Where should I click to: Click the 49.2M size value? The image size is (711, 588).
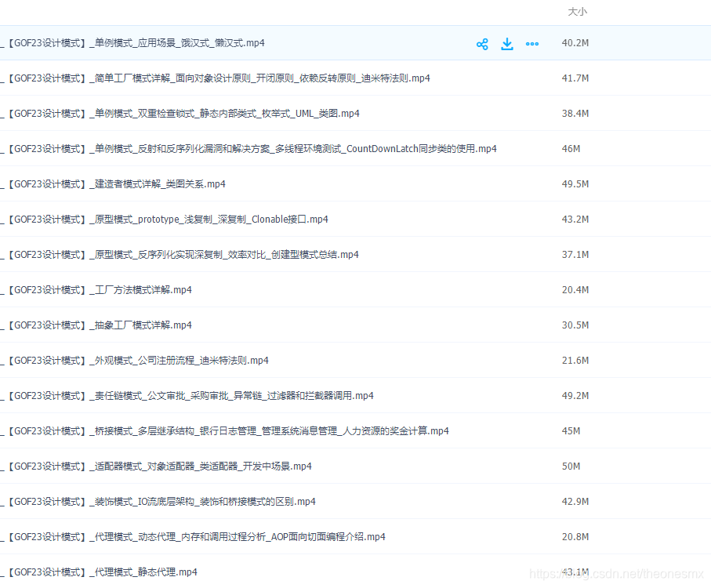(575, 397)
